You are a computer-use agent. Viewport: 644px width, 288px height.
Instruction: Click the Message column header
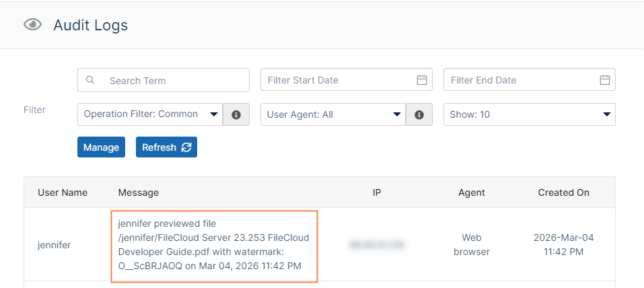click(139, 192)
